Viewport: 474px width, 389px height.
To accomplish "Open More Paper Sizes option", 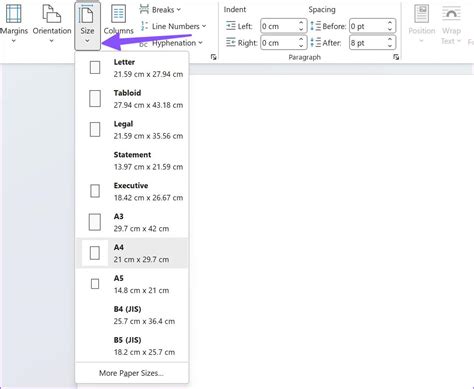I will (131, 373).
